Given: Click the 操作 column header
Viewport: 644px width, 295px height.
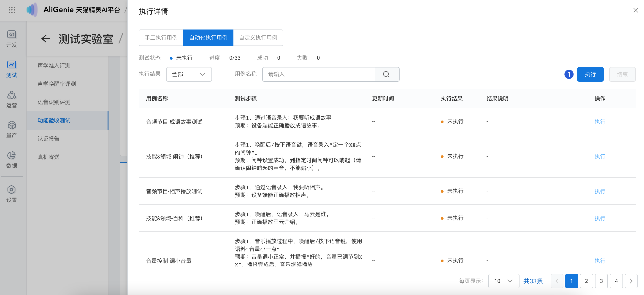Looking at the screenshot, I should click(600, 98).
